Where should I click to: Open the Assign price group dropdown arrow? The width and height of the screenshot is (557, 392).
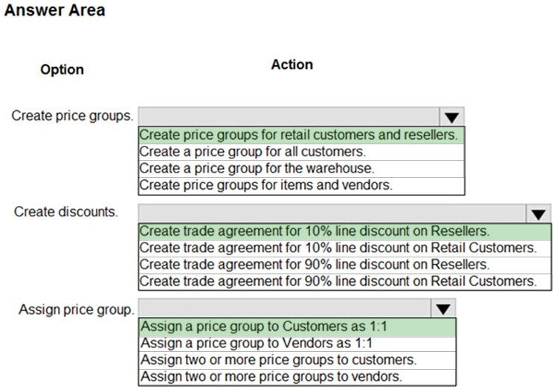tap(442, 308)
